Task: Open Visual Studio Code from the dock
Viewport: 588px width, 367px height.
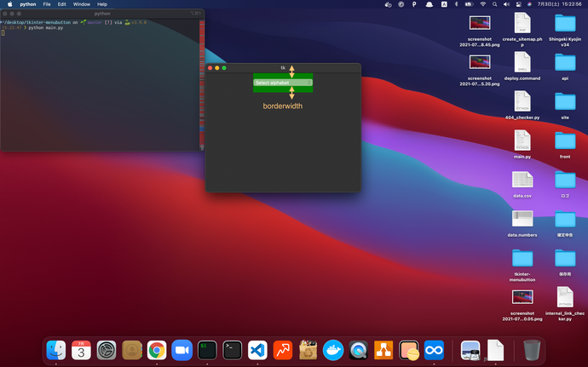Action: [x=257, y=349]
